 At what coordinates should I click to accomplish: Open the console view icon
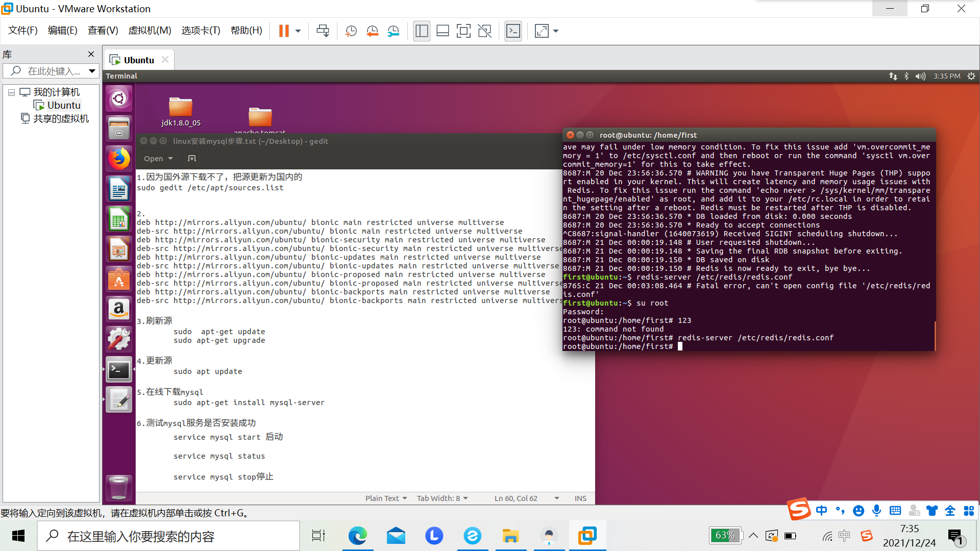[x=513, y=31]
